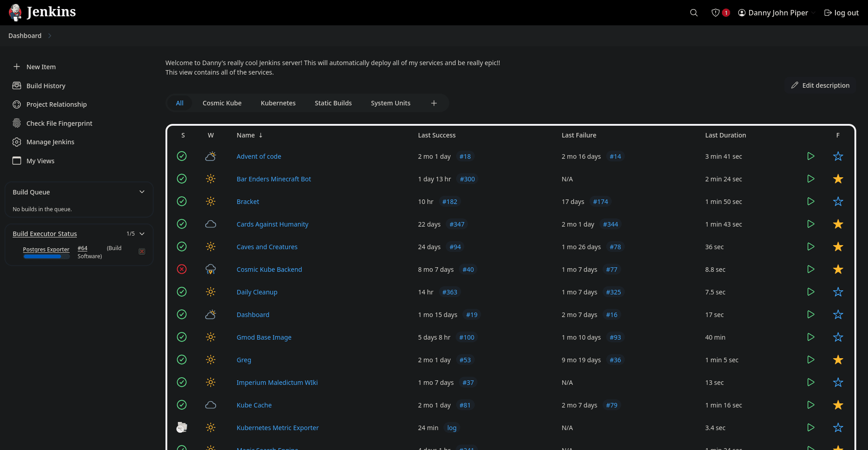This screenshot has width=868, height=450.
Task: Click Postgres Exporter build progress bar
Action: [x=47, y=256]
